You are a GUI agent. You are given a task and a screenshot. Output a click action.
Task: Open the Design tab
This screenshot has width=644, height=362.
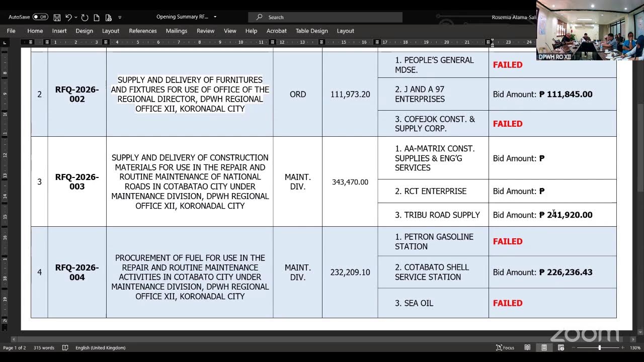coord(84,31)
